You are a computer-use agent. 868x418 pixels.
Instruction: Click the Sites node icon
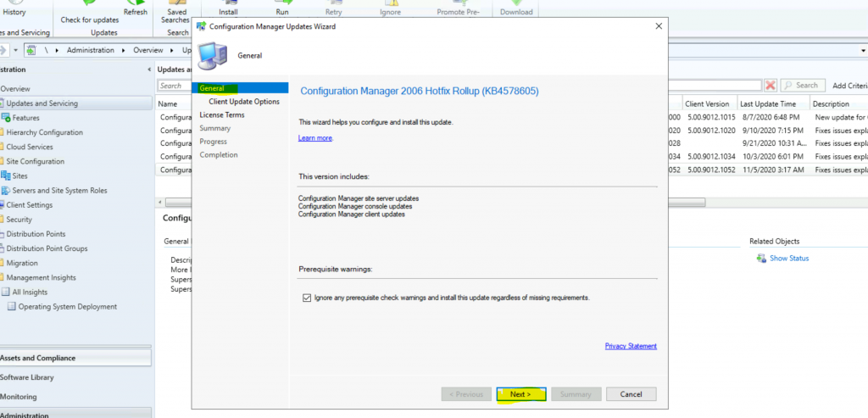6,176
